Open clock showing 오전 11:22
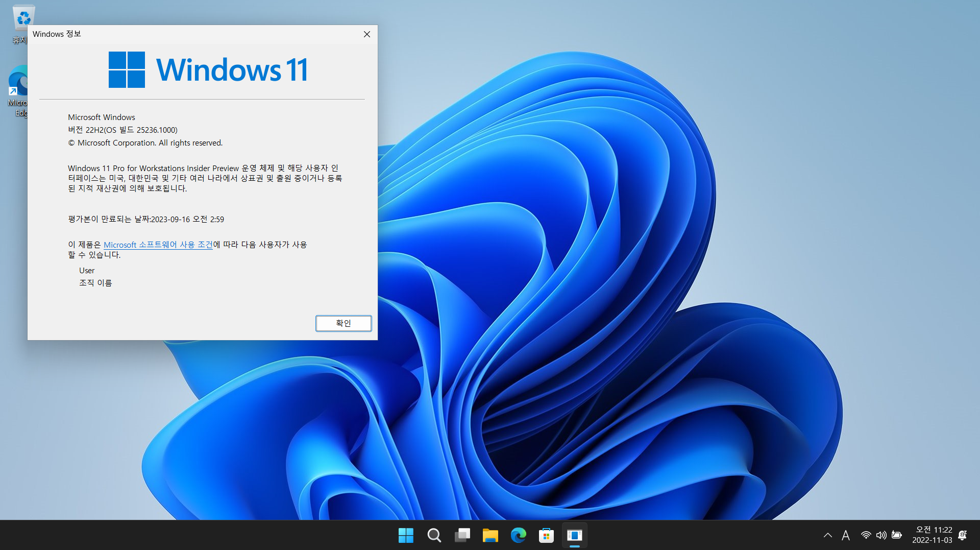Image resolution: width=980 pixels, height=550 pixels. [x=932, y=535]
